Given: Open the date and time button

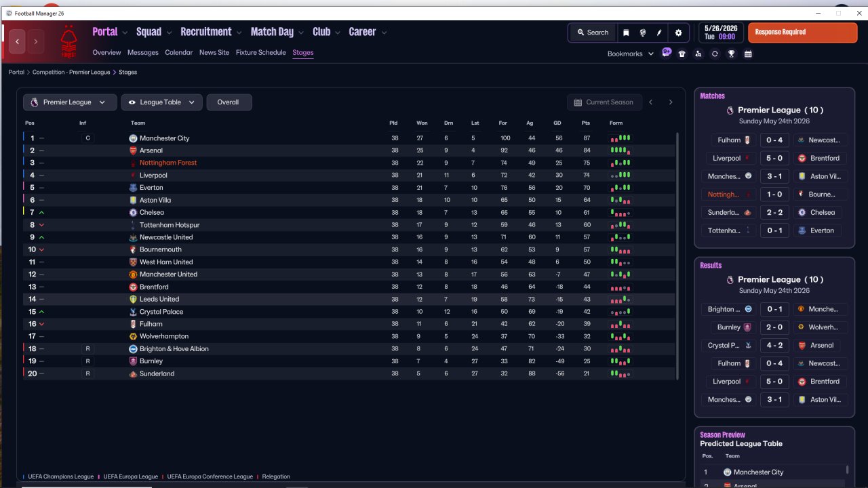Looking at the screenshot, I should pos(720,33).
